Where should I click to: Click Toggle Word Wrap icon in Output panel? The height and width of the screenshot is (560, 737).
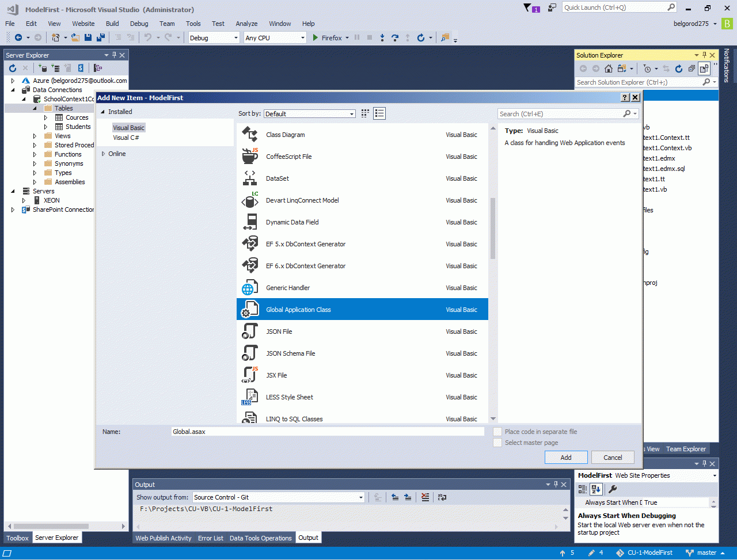point(442,497)
